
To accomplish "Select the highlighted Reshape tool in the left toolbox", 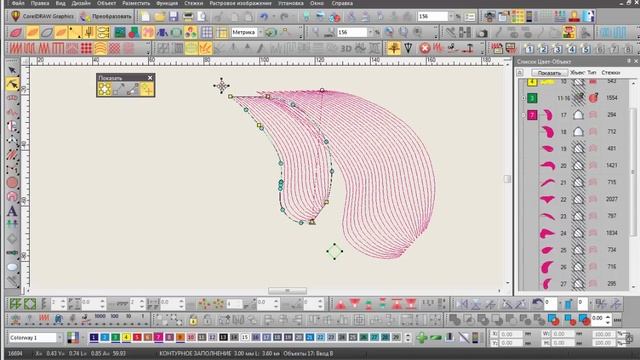I will click(x=12, y=84).
